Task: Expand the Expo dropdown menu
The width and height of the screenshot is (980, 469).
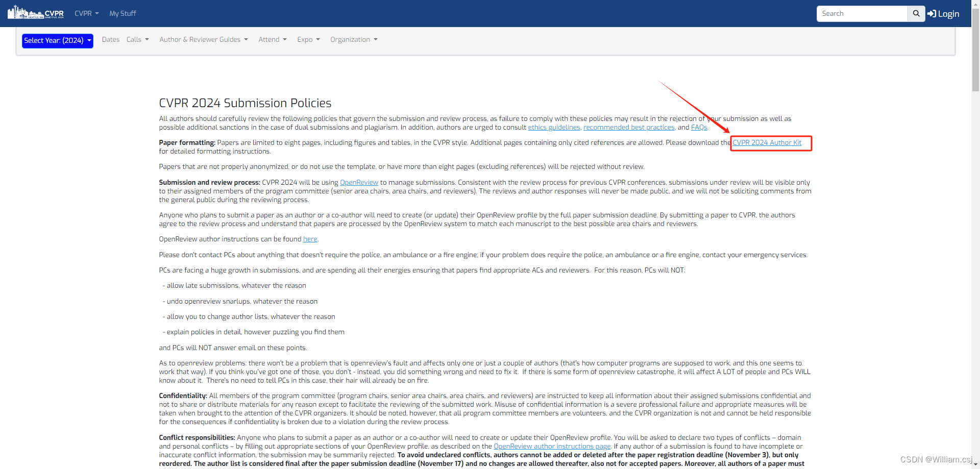Action: (309, 39)
